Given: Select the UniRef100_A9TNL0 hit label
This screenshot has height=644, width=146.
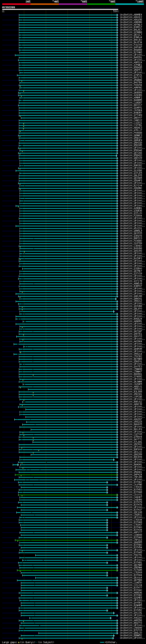Looking at the screenshot, I should (x=131, y=25).
